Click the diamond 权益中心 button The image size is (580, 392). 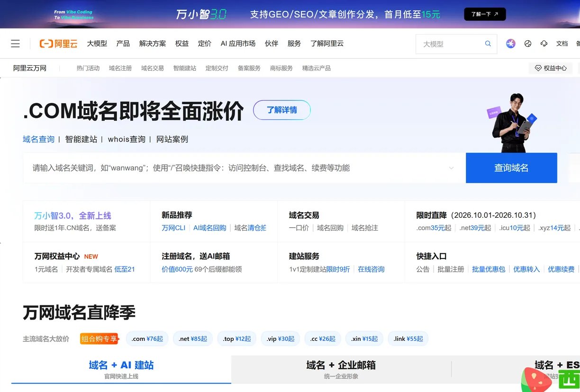pyautogui.click(x=551, y=68)
